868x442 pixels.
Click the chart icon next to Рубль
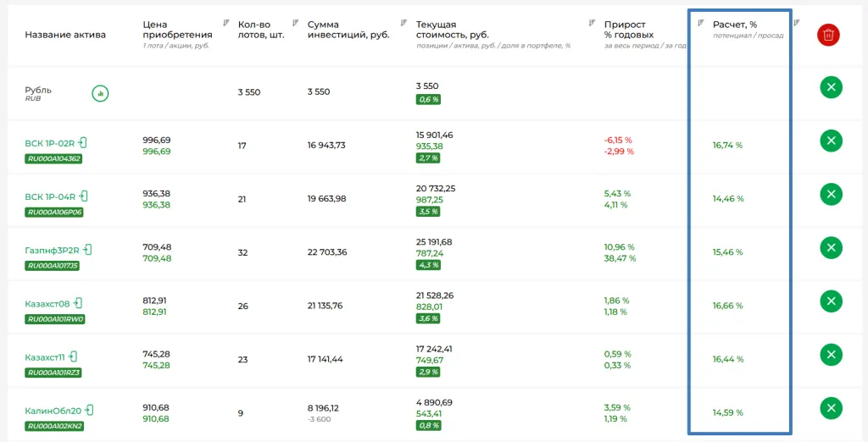[x=100, y=92]
